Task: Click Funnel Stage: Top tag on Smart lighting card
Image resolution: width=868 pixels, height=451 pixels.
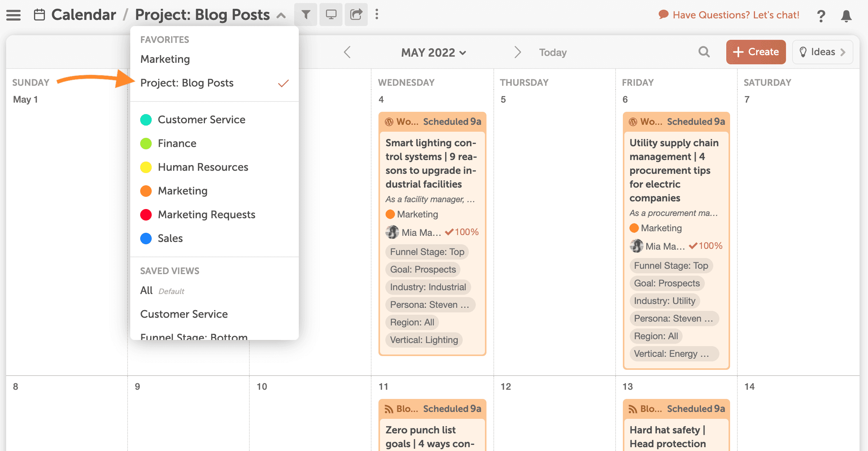Action: pos(427,252)
